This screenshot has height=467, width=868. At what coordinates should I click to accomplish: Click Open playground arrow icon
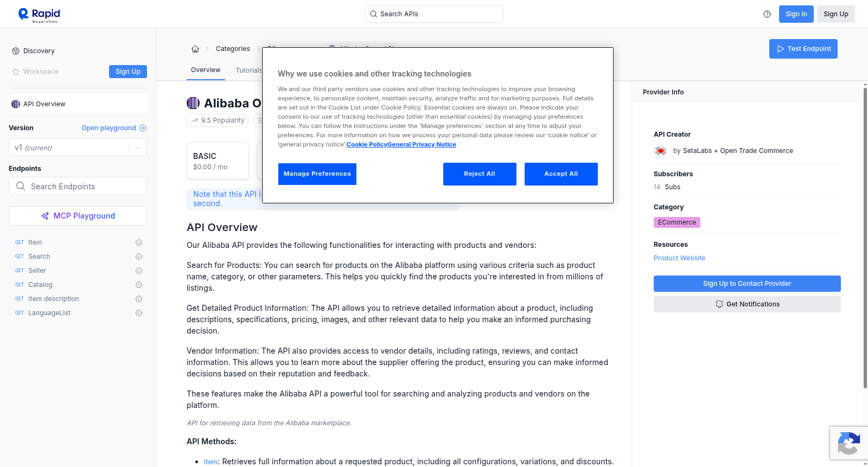(143, 128)
